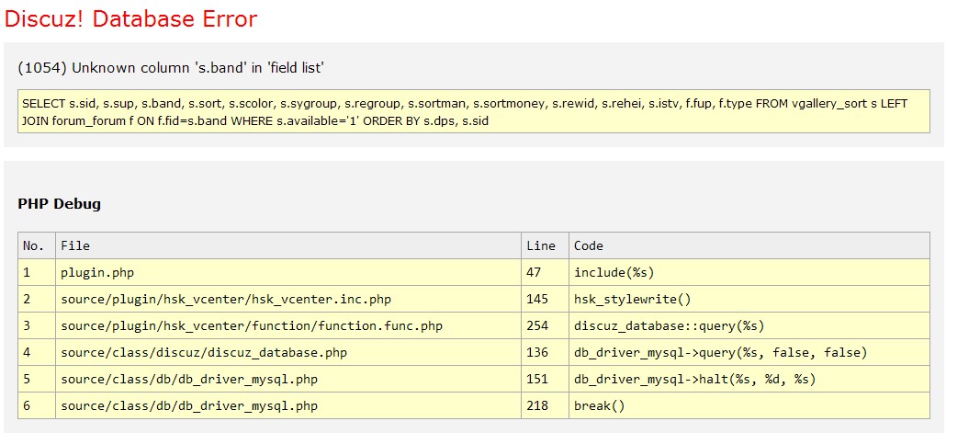Click row number 3 in No. column
This screenshot has height=444, width=980.
point(37,325)
